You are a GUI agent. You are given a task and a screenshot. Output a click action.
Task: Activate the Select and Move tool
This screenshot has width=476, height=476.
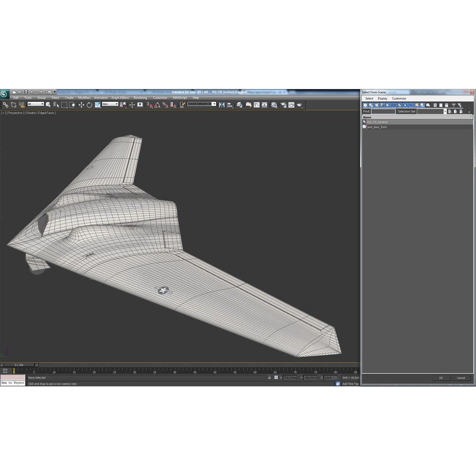point(82,105)
